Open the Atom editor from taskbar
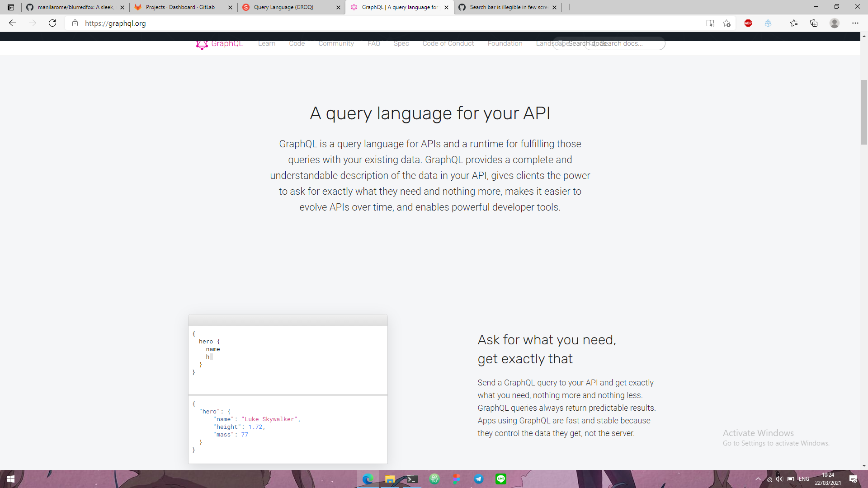The height and width of the screenshot is (488, 868). (434, 479)
